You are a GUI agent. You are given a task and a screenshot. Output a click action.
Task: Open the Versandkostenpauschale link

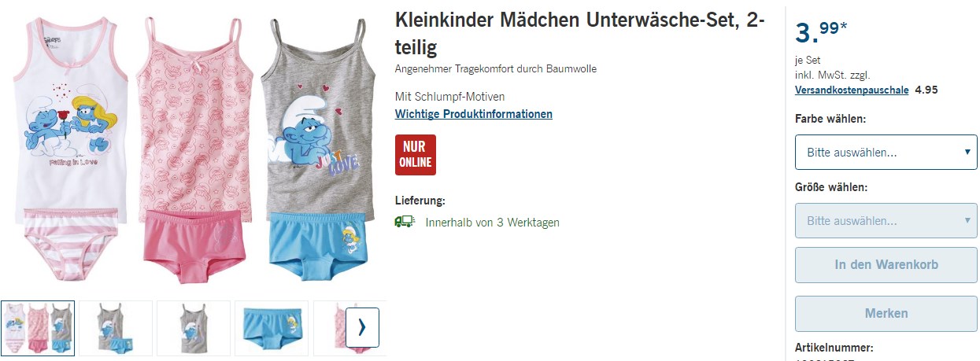852,90
